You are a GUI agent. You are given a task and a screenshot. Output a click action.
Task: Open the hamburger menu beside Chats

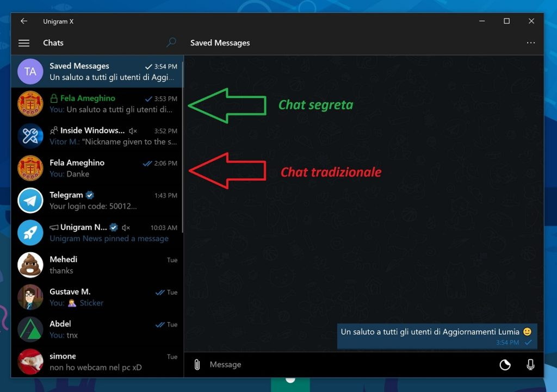(x=24, y=43)
